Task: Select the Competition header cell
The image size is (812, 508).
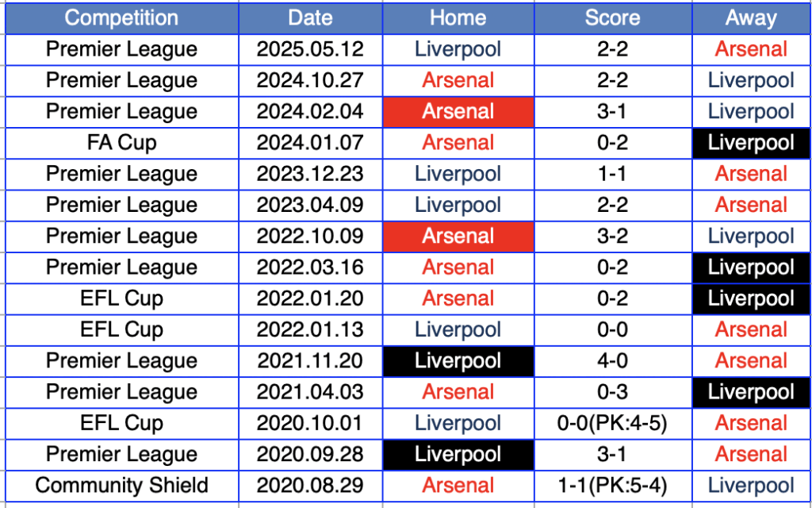Action: 121,18
